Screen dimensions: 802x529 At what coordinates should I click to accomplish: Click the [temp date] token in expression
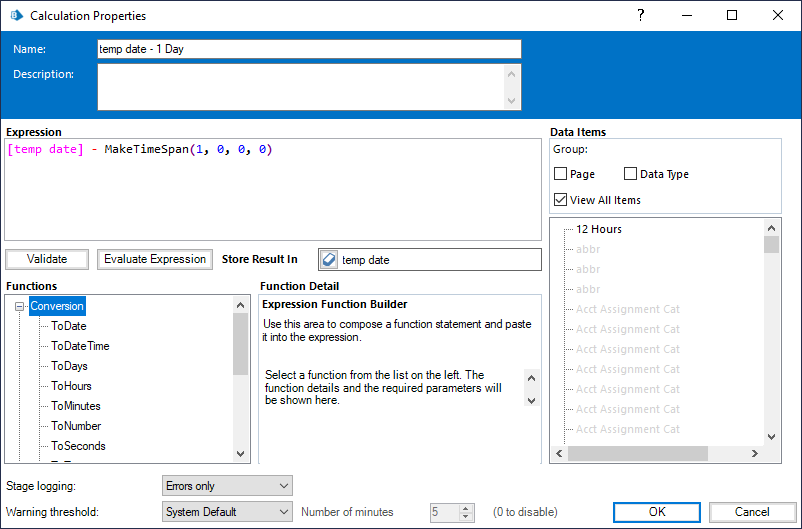coord(45,149)
